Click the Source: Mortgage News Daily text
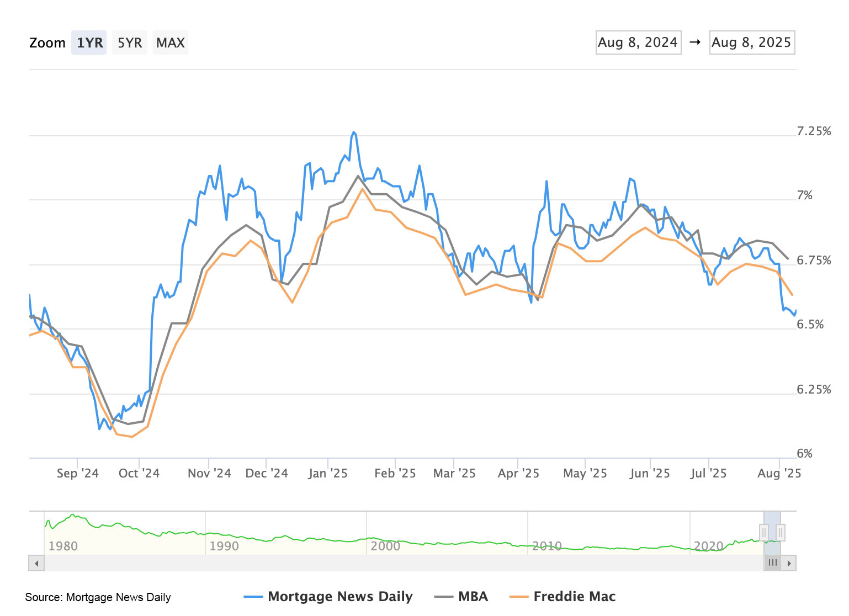The width and height of the screenshot is (849, 616). [98, 597]
